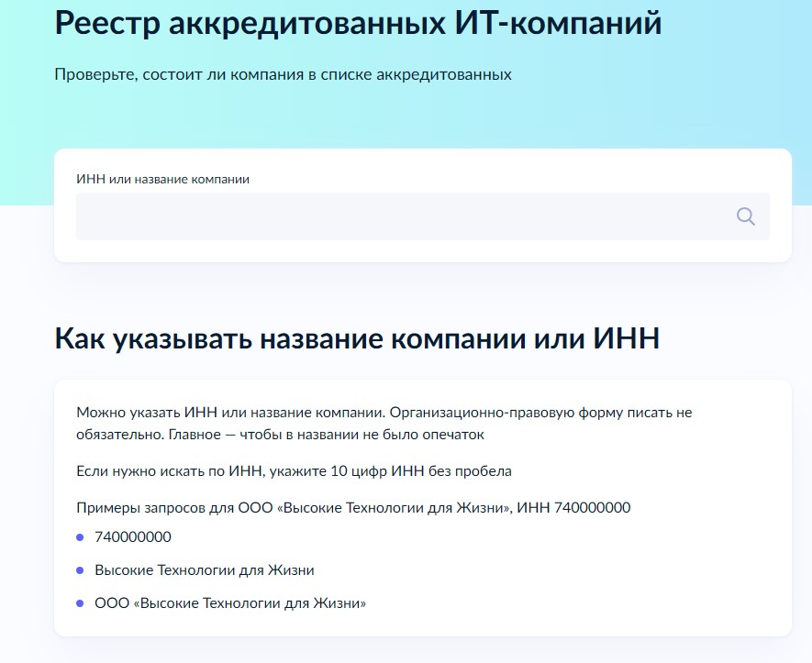Click the line beginning "Примеры запросов для ООО"

pos(353,507)
